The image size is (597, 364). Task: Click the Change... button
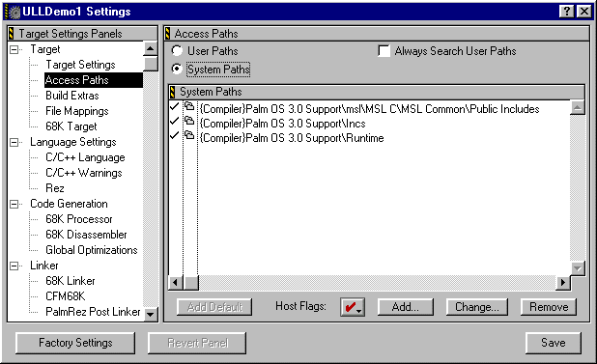tap(477, 307)
